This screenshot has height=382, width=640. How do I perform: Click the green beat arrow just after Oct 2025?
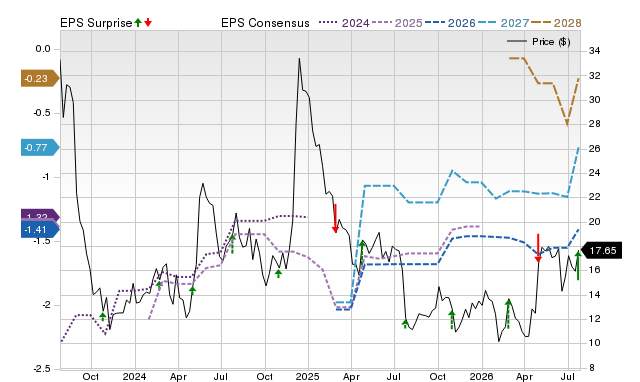coord(451,320)
